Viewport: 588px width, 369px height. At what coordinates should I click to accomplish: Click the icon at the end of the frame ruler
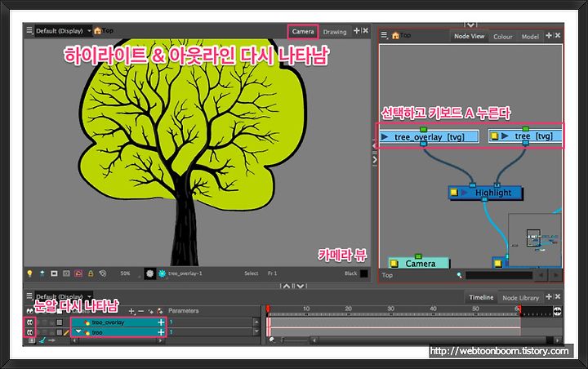(557, 311)
